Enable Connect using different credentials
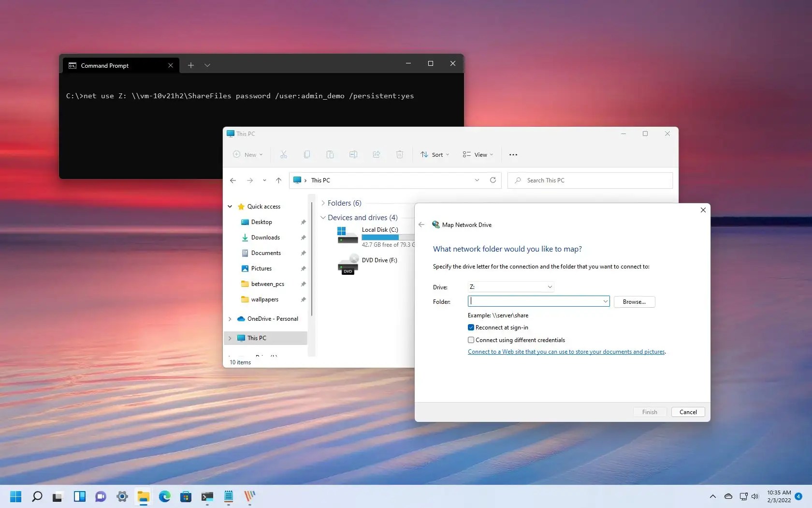 [x=471, y=340]
